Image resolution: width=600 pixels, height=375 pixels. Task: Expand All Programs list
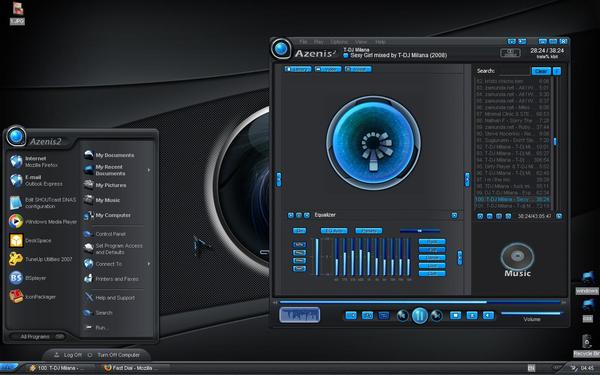tap(37, 337)
